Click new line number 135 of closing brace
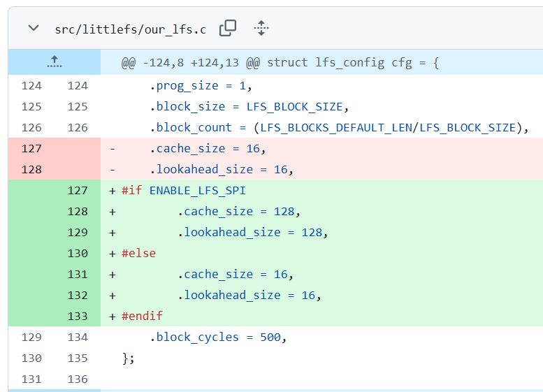Viewport: 543px width, 392px height. (x=78, y=358)
